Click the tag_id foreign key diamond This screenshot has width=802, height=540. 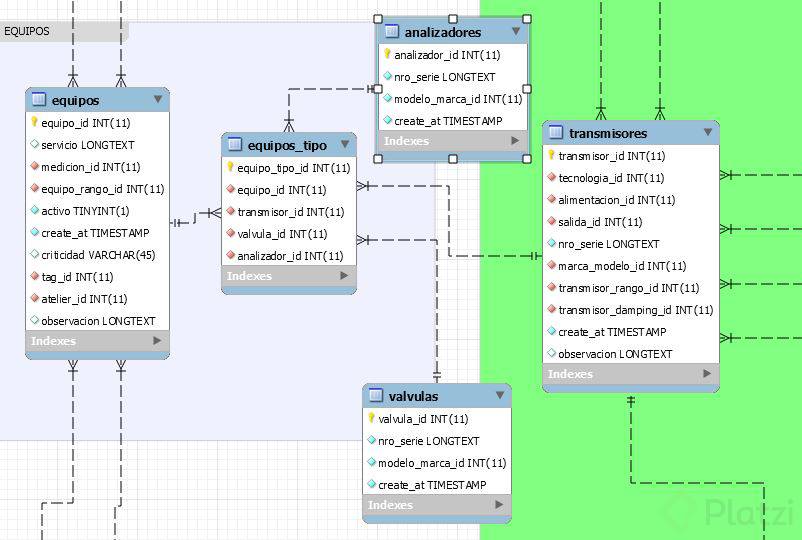tap(34, 276)
